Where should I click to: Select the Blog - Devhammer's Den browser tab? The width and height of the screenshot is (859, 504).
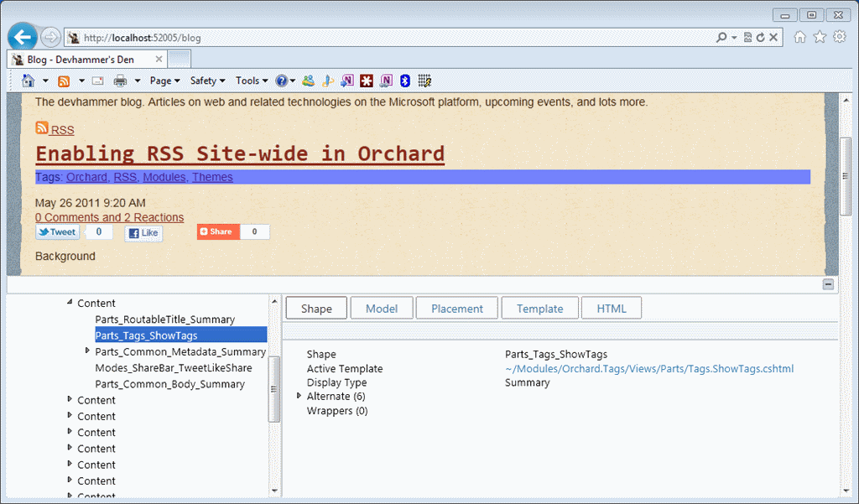point(87,60)
